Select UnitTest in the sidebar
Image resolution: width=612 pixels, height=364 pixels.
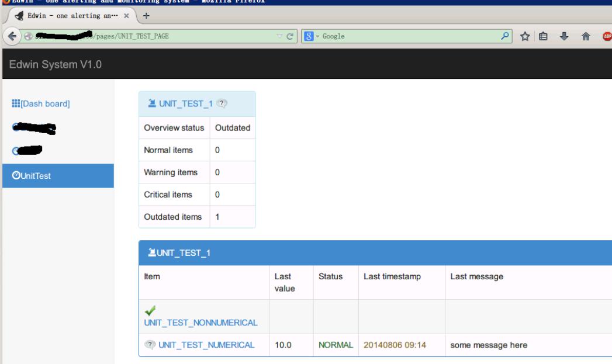click(x=36, y=176)
